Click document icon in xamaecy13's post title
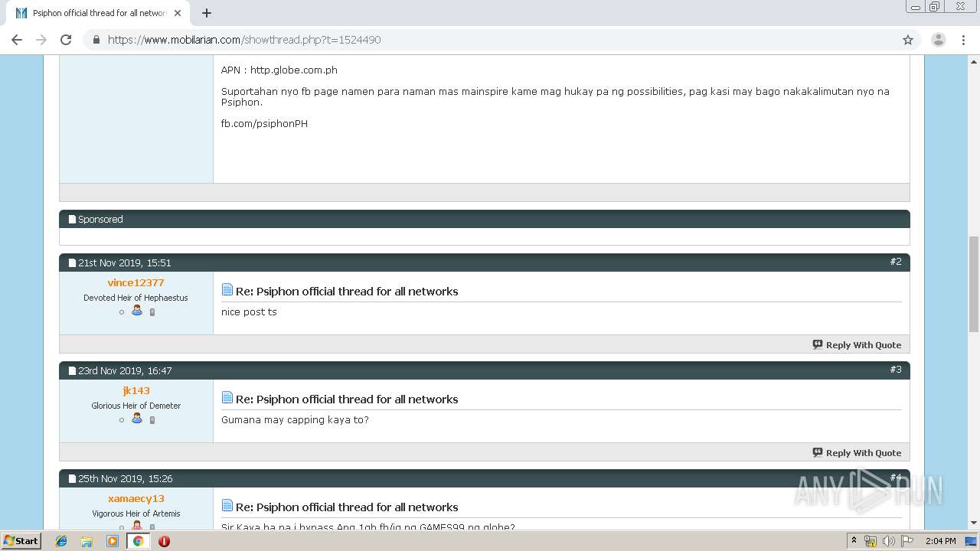The image size is (980, 551). (x=227, y=506)
